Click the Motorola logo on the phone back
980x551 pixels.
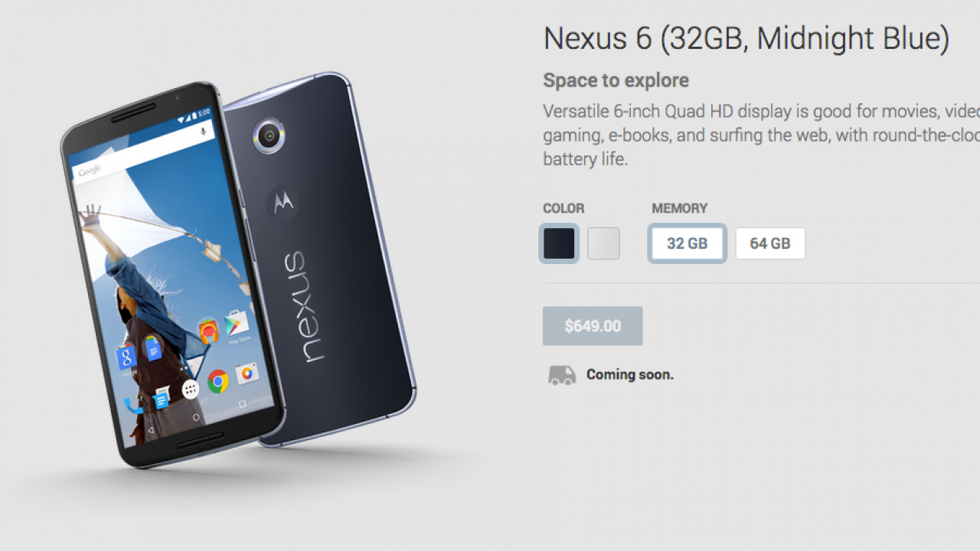[283, 201]
